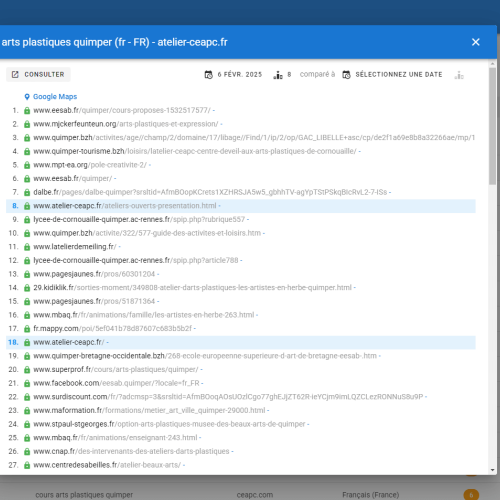Open www.mbaq.fr les-artistes-en-herbe result
Image resolution: width=500 pixels, height=500 pixels.
(144, 315)
